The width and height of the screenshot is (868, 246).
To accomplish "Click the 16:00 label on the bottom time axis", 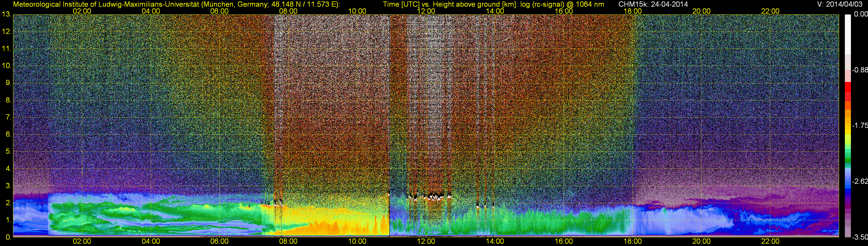I will [x=564, y=241].
